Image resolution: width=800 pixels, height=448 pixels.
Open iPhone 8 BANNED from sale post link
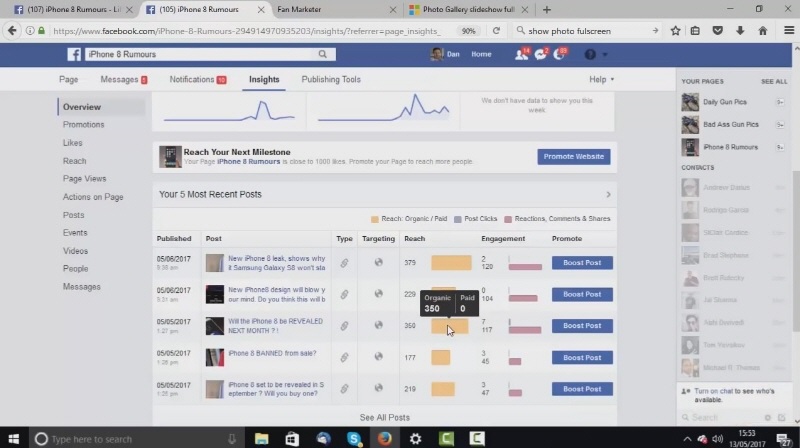pos(272,353)
